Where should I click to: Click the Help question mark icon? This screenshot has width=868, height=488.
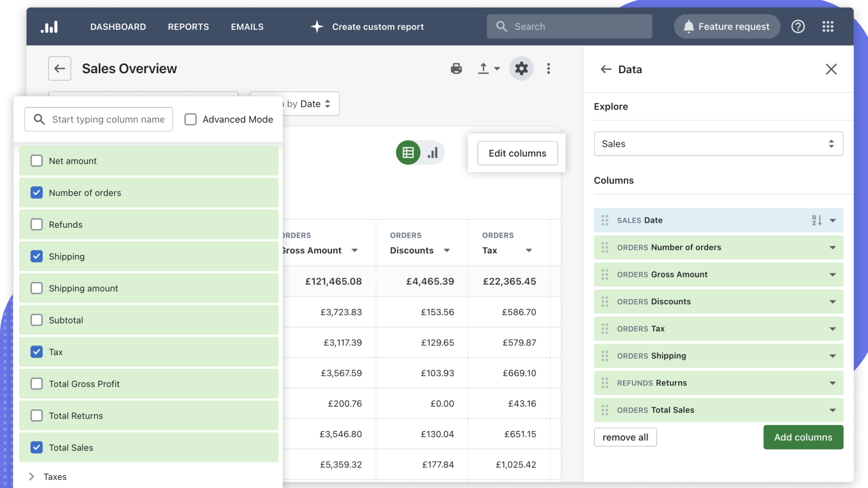pyautogui.click(x=798, y=26)
